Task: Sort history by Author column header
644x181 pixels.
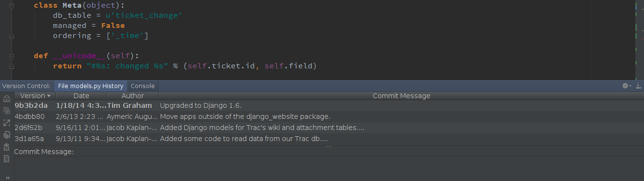Action: [133, 96]
